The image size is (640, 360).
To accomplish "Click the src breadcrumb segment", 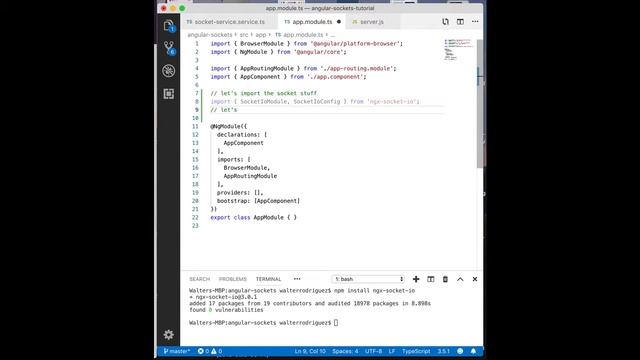I will point(244,35).
